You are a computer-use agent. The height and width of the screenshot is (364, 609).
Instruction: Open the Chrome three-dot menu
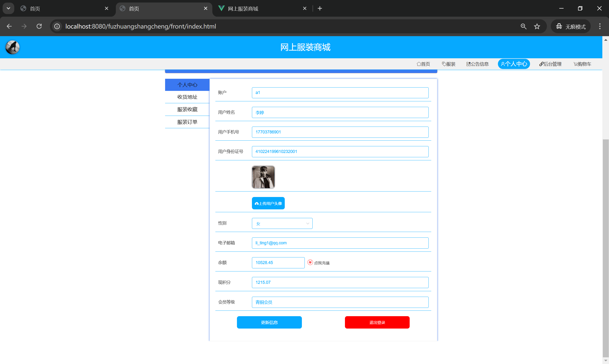(600, 26)
